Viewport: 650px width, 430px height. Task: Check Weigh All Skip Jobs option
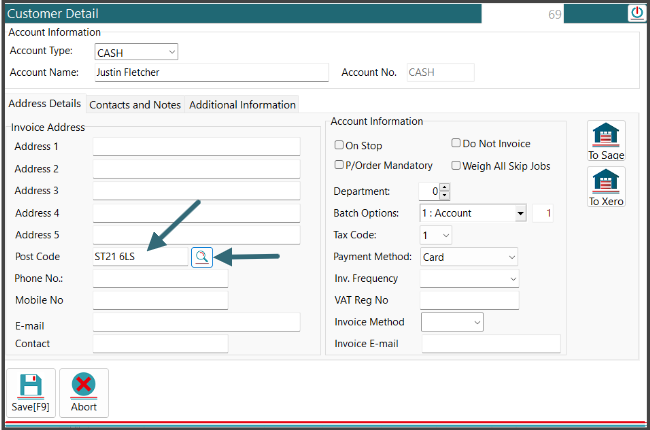pos(456,165)
